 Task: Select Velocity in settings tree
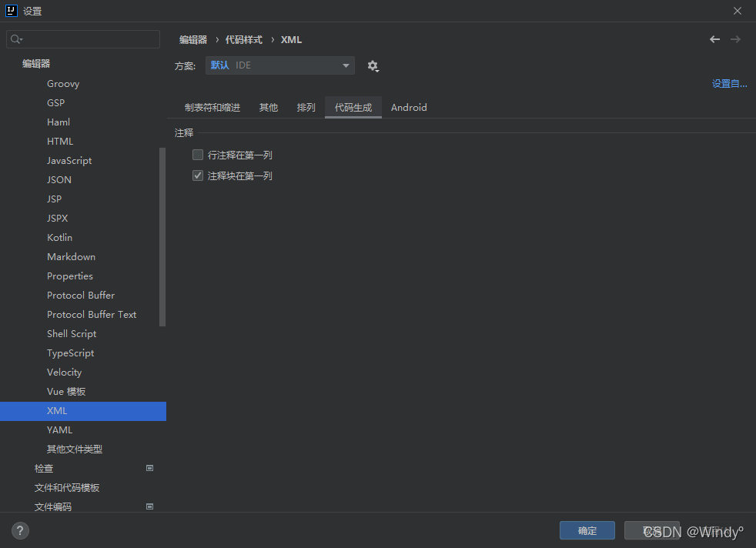(64, 373)
